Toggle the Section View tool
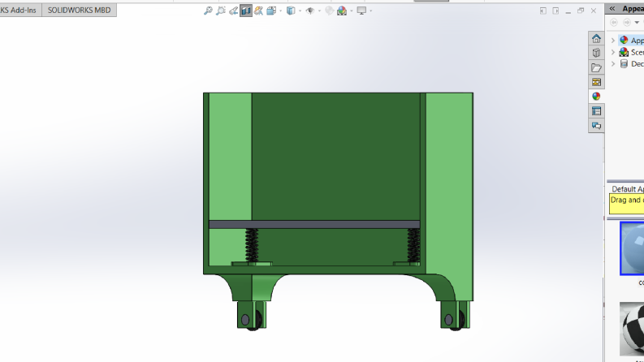This screenshot has height=362, width=644. click(245, 11)
